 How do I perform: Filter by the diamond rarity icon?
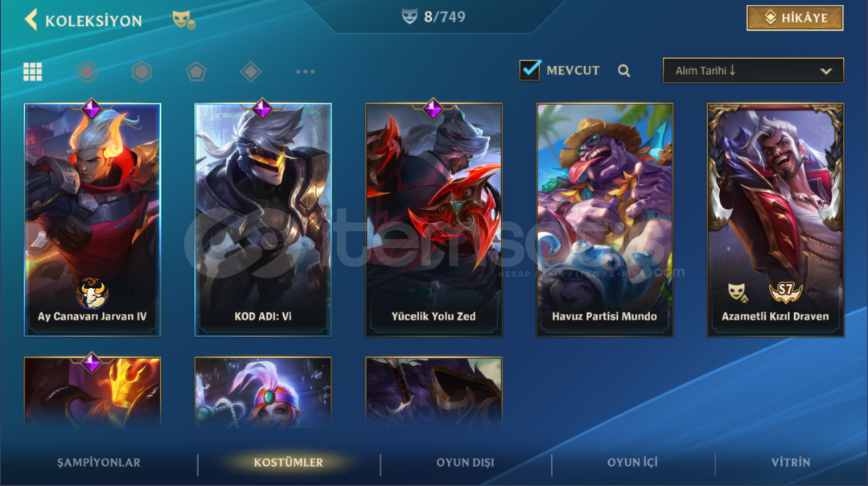pos(251,72)
